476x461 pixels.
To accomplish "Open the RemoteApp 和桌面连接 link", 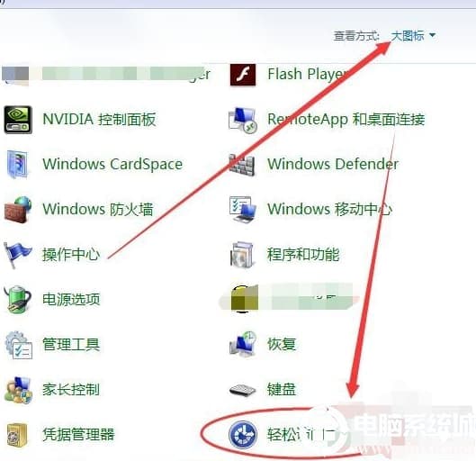I will [346, 119].
